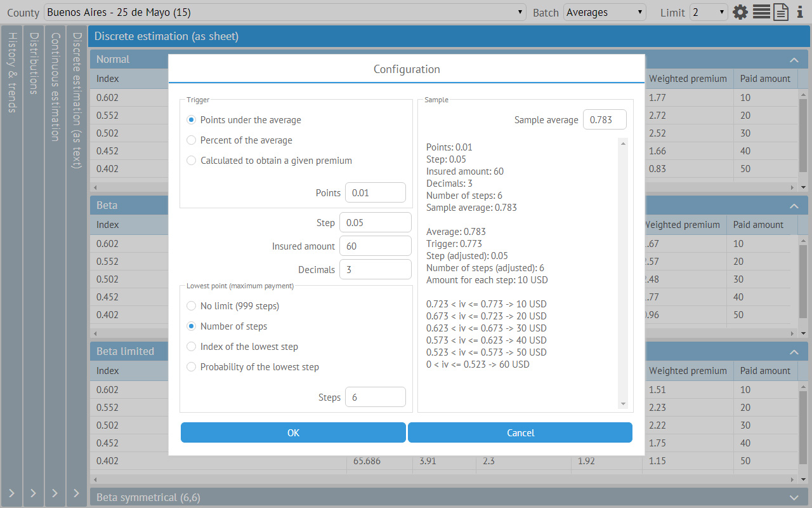Image resolution: width=812 pixels, height=508 pixels.
Task: Open the County dropdown
Action: coord(285,12)
